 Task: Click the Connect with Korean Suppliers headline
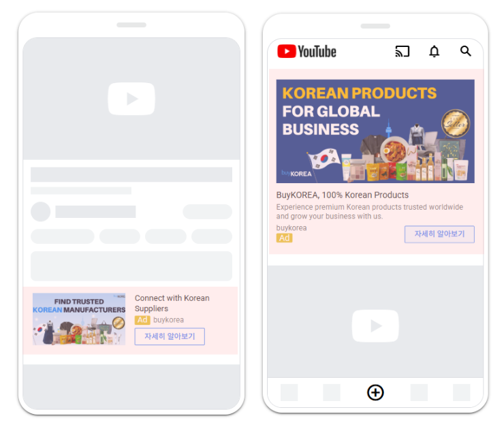pyautogui.click(x=172, y=303)
